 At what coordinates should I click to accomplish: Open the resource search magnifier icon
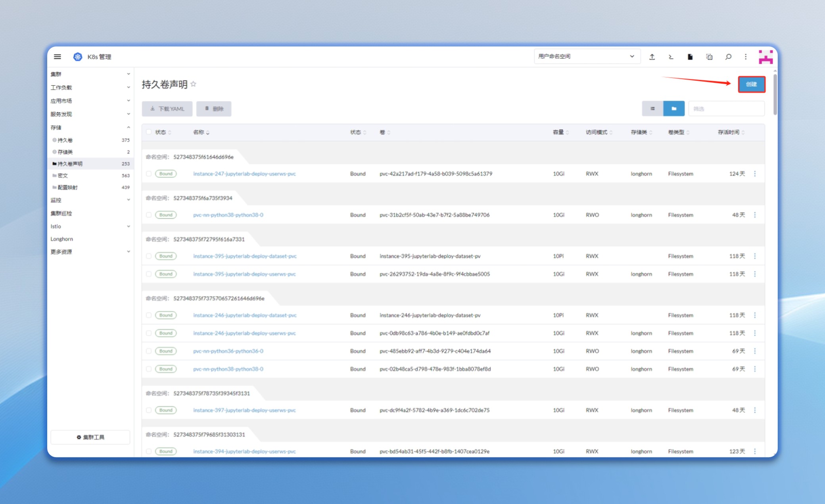728,57
